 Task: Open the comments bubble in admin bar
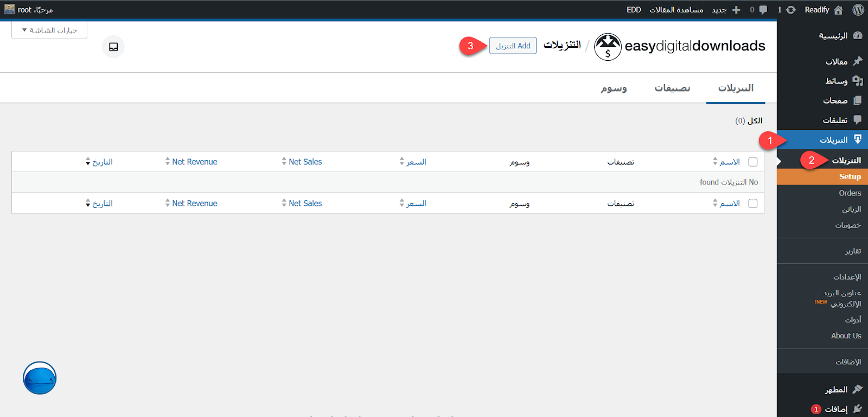pos(763,10)
